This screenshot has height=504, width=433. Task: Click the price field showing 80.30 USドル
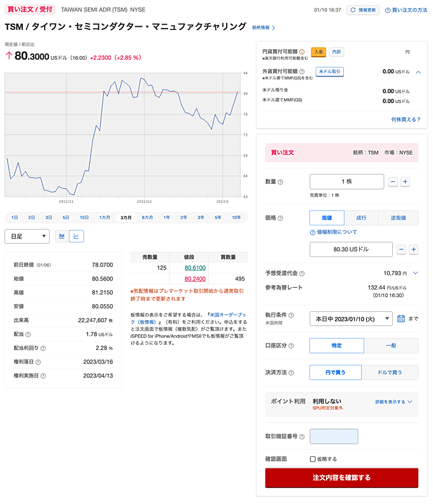point(351,249)
